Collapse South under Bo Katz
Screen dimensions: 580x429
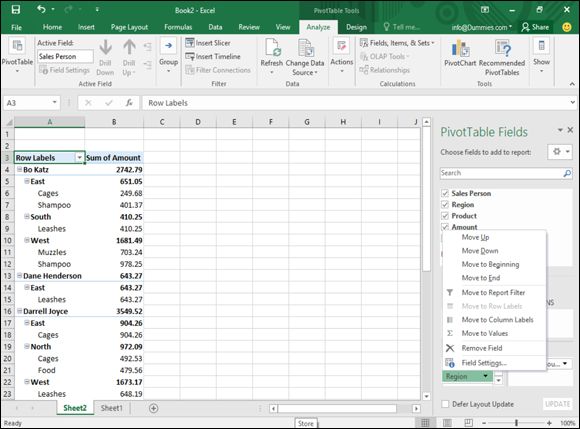[x=27, y=216]
